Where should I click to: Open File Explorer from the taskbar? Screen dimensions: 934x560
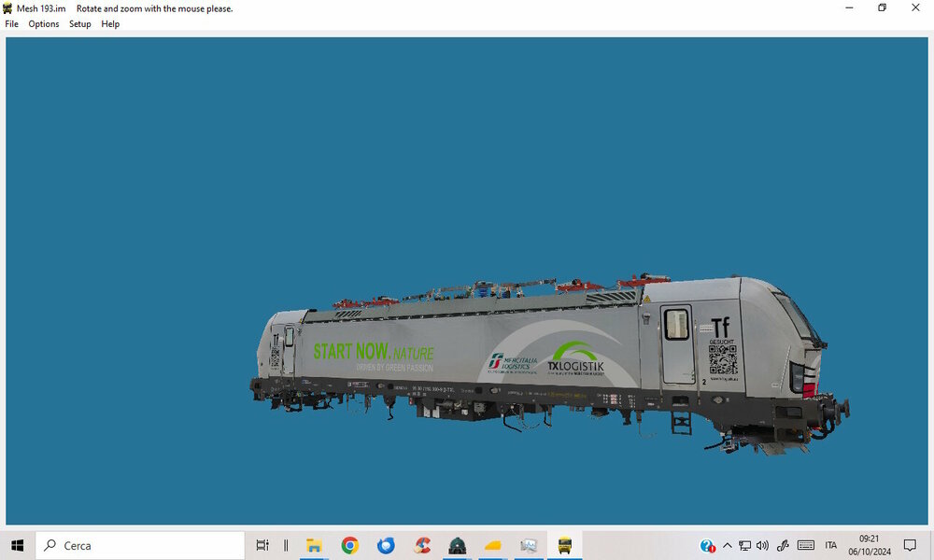314,545
